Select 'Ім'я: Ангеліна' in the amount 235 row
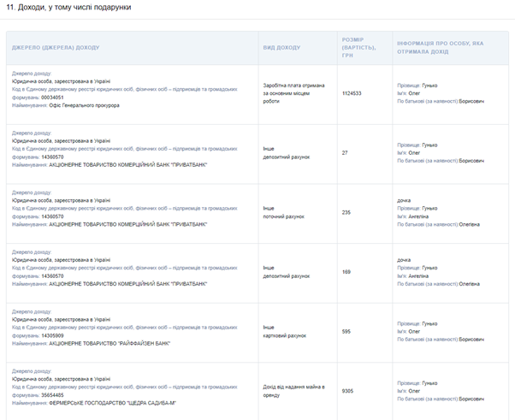 tap(413, 216)
